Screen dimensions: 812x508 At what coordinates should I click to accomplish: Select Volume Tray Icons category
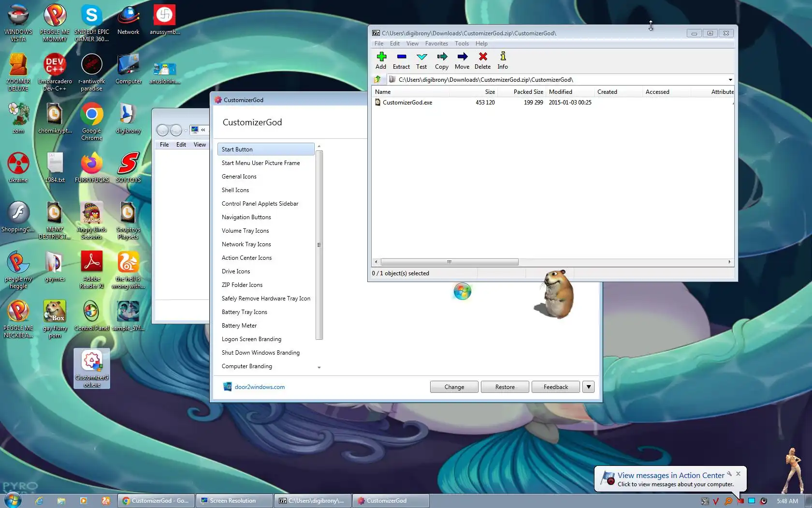coord(266,231)
